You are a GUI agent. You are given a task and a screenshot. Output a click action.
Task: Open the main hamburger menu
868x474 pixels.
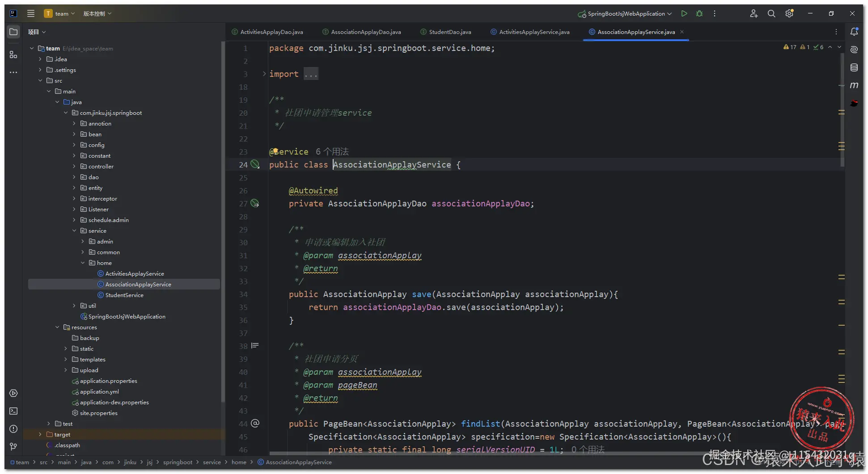[x=31, y=13]
